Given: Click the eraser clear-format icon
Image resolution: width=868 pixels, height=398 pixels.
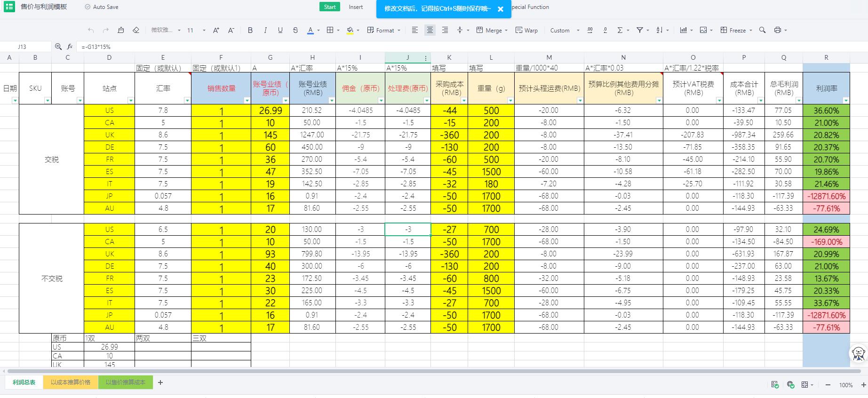Looking at the screenshot, I should coord(136,30).
